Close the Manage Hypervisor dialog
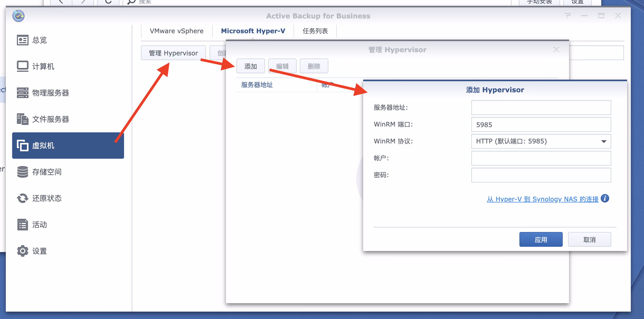 556,50
